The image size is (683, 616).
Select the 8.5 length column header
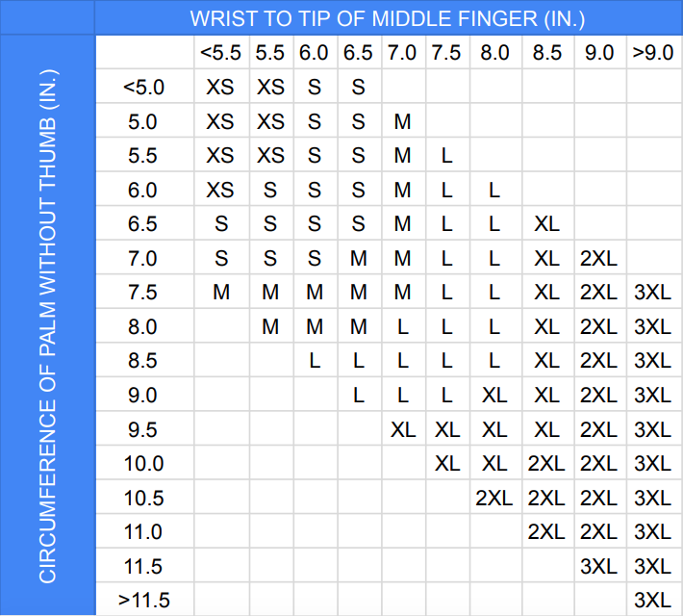point(547,53)
